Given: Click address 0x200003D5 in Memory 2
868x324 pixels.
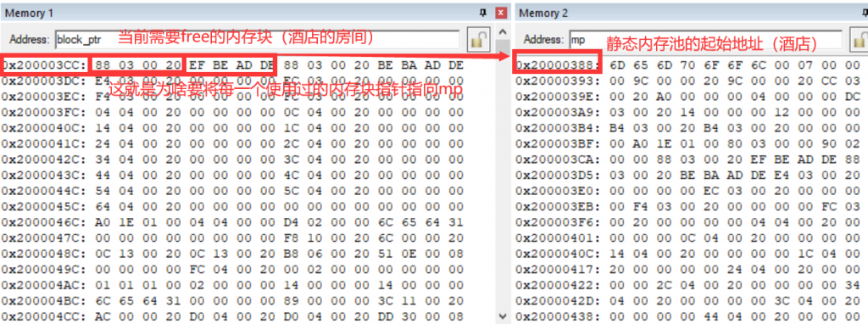Looking at the screenshot, I should 558,175.
